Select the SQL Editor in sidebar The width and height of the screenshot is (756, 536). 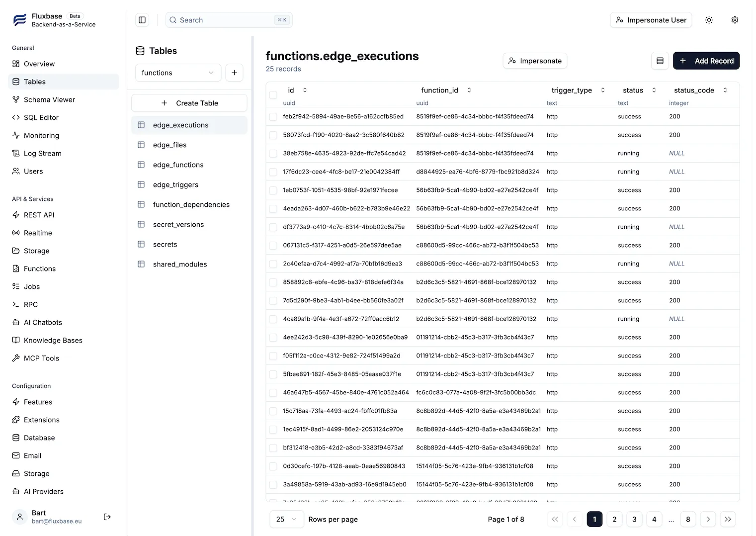pos(41,117)
